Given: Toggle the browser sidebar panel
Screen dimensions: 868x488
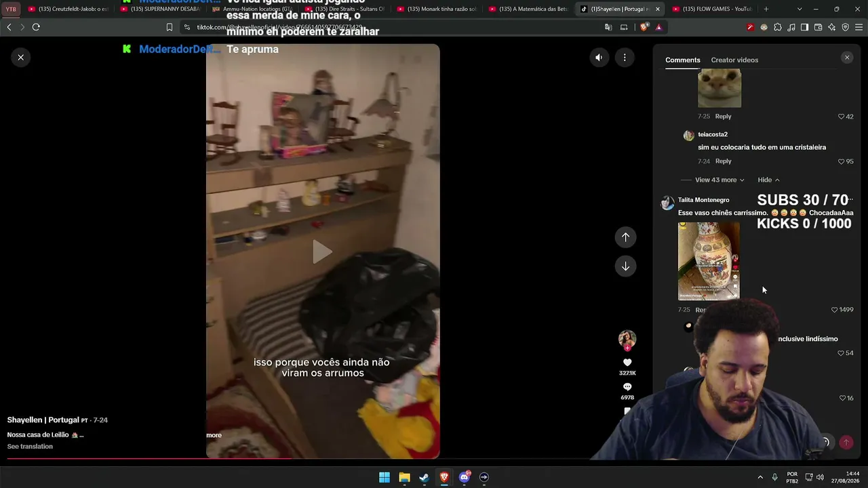Looking at the screenshot, I should click(804, 27).
